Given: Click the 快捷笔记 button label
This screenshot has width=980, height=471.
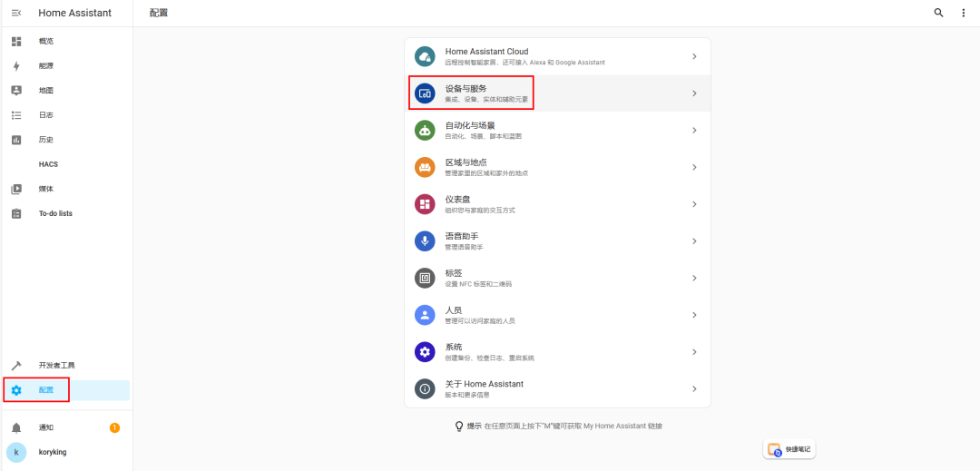Looking at the screenshot, I should point(799,449).
